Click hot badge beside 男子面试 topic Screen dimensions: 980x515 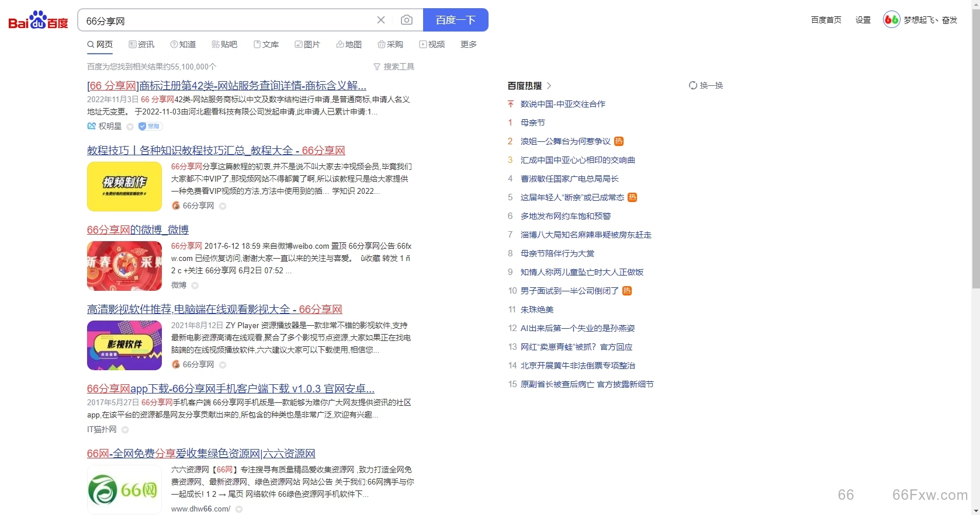point(627,291)
